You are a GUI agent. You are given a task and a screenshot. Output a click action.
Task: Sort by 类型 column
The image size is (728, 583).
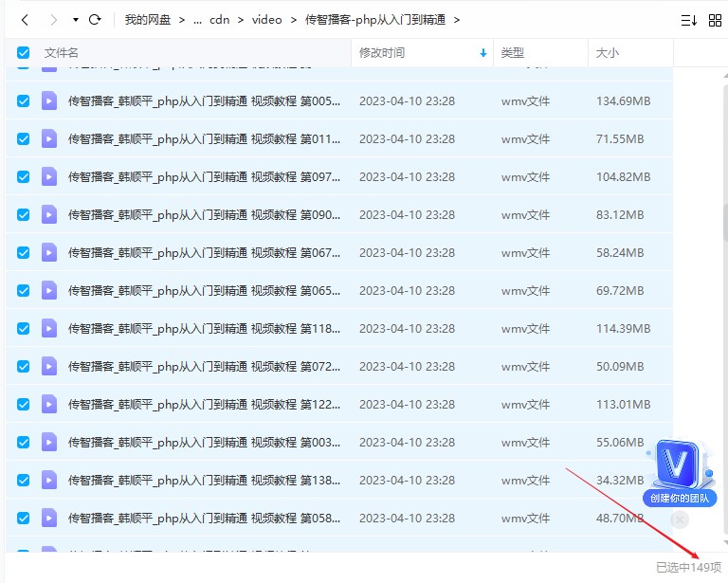(512, 53)
